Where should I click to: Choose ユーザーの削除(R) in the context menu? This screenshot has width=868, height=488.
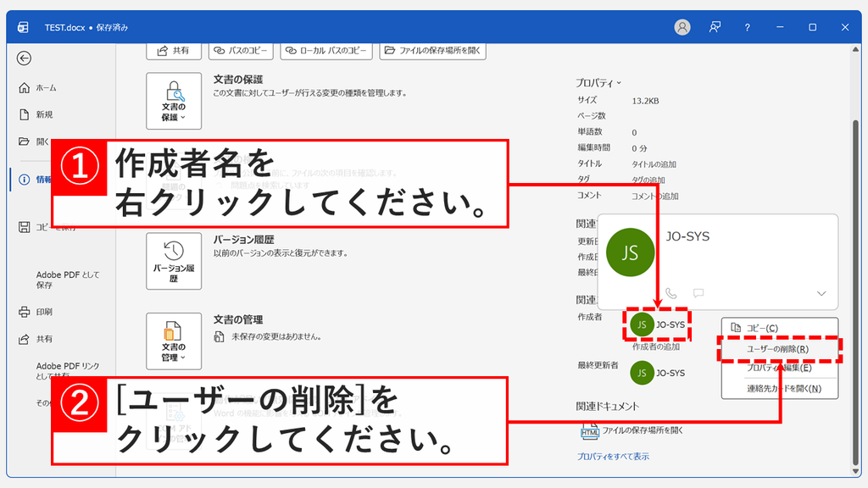(780, 349)
